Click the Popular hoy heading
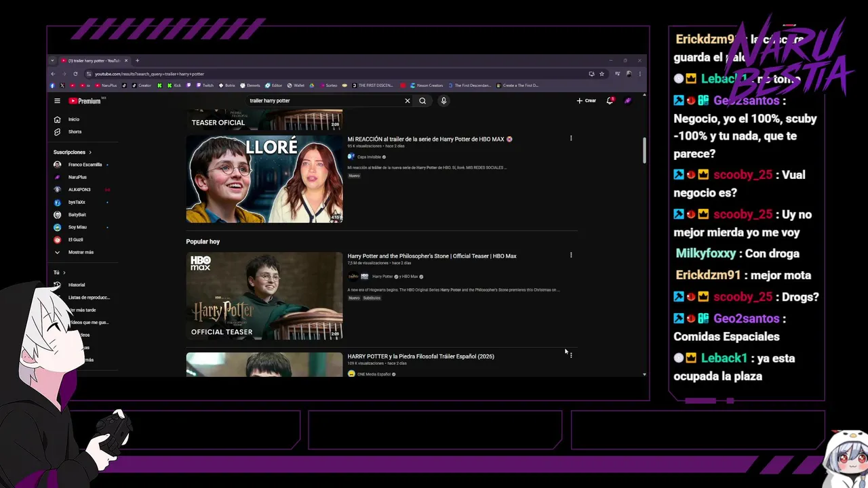The height and width of the screenshot is (488, 868). 203,242
